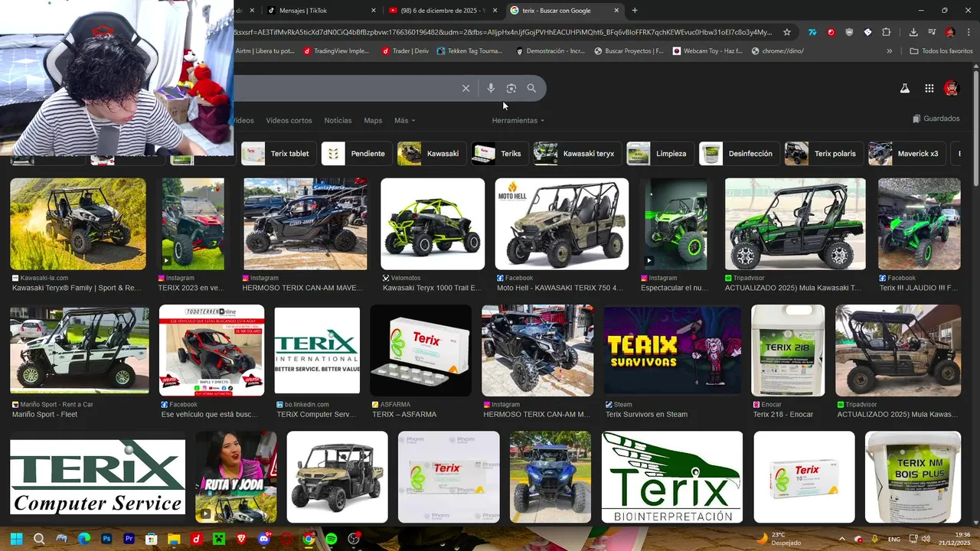Open the Moto Hell Kawasaki Terix 750 image
The image size is (980, 551).
coord(562,224)
